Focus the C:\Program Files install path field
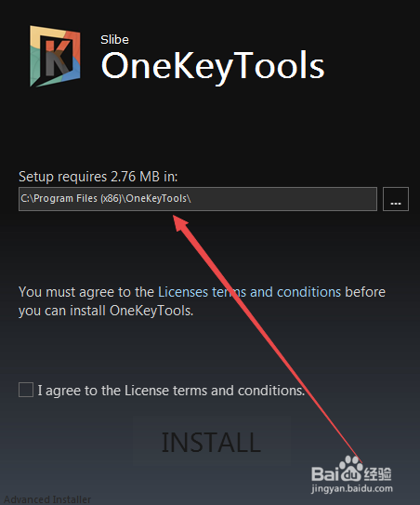Image resolution: width=420 pixels, height=505 pixels. point(198,199)
